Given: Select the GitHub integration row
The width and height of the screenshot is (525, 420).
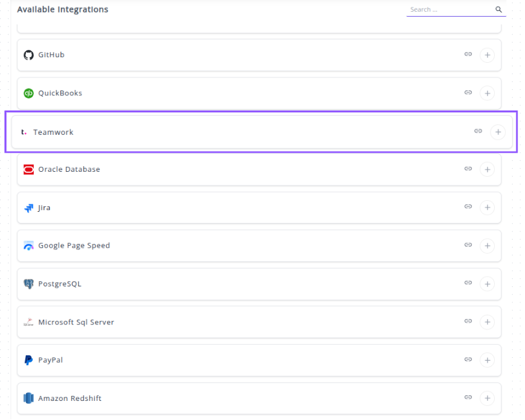Looking at the screenshot, I should click(246, 55).
